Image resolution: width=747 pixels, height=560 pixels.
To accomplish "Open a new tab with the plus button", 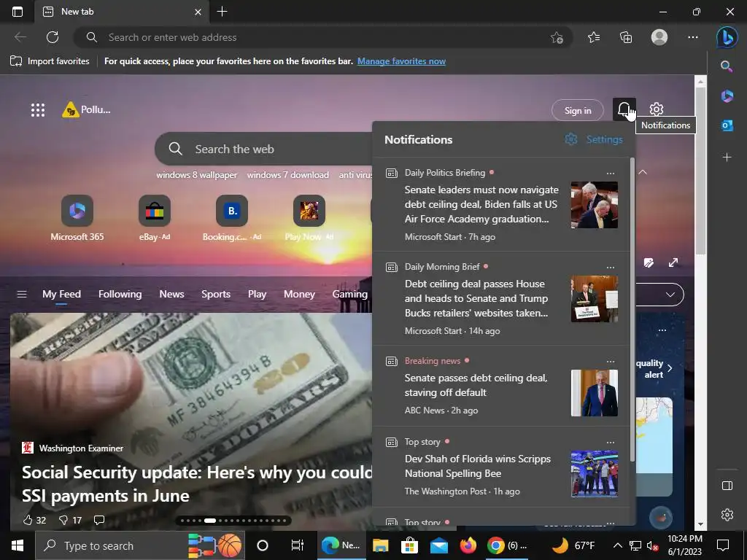I will coord(222,12).
